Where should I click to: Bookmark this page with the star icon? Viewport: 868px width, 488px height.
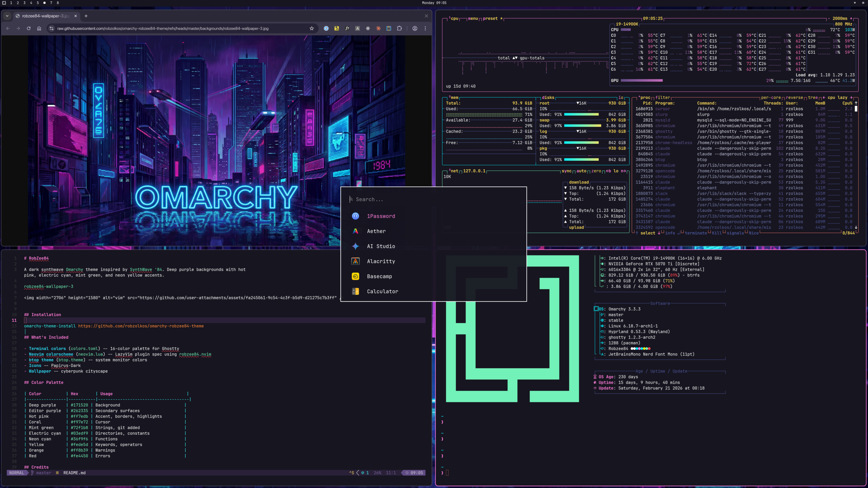pos(311,28)
